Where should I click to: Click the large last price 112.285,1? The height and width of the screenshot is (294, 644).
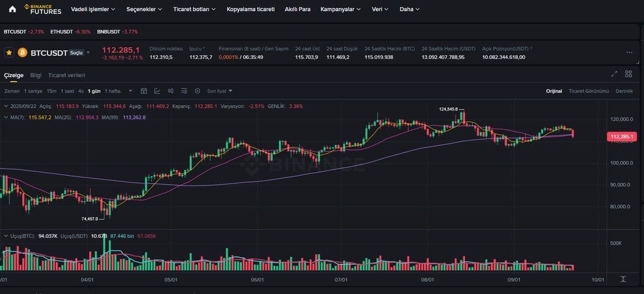point(121,49)
